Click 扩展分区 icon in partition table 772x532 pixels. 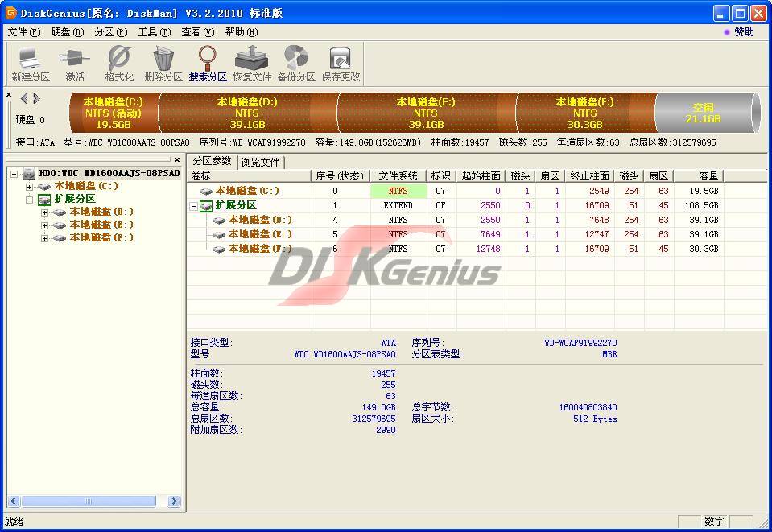[x=206, y=206]
